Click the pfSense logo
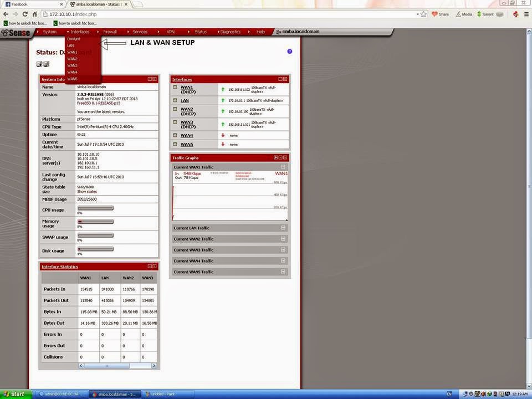532x399 pixels. point(16,32)
